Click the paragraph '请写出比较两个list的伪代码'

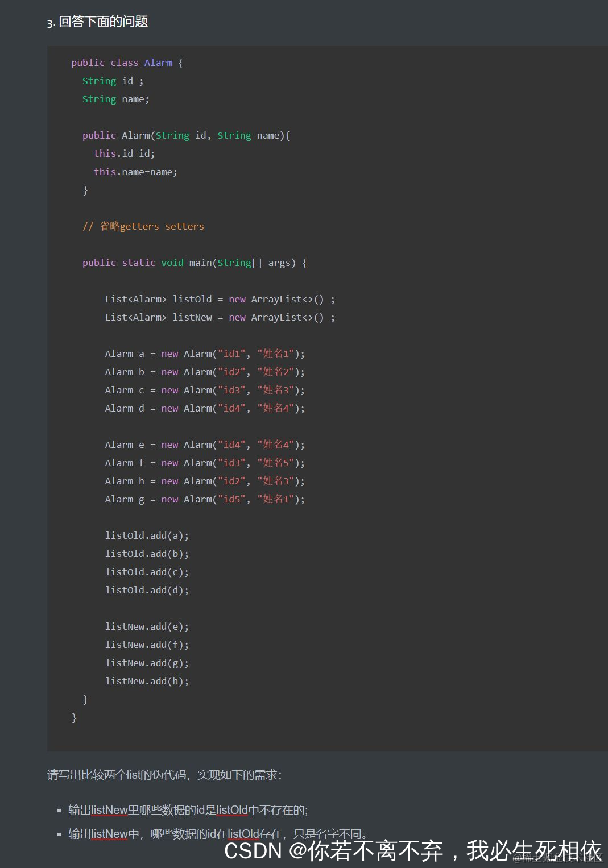click(164, 775)
